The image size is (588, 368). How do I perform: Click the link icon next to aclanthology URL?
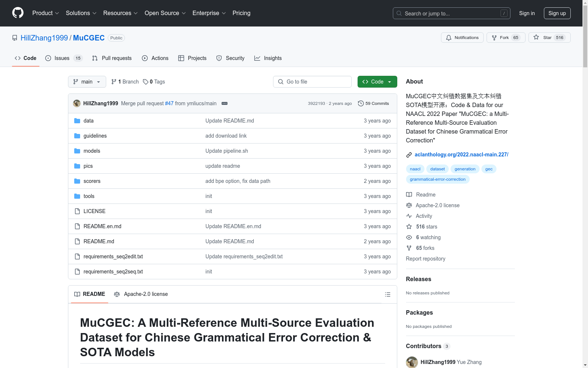[409, 155]
